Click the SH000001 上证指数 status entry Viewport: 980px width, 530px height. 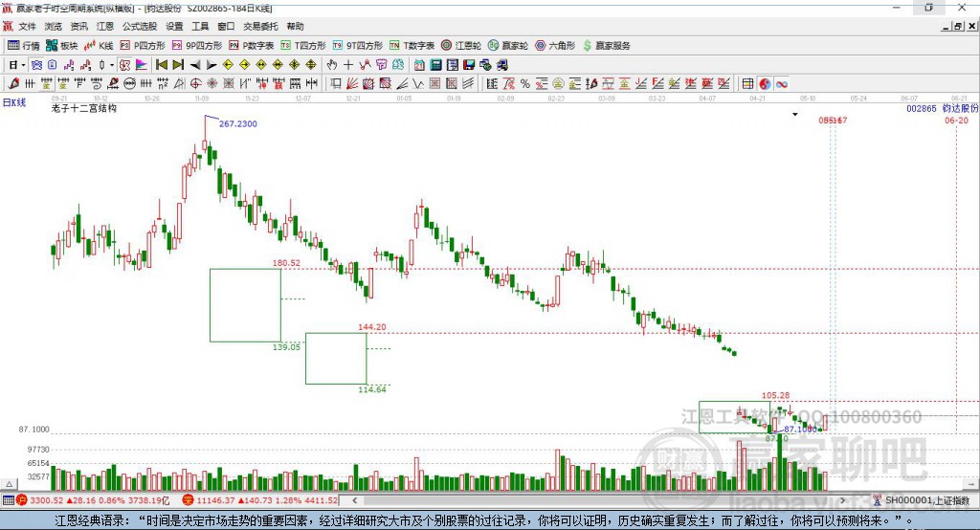(923, 500)
